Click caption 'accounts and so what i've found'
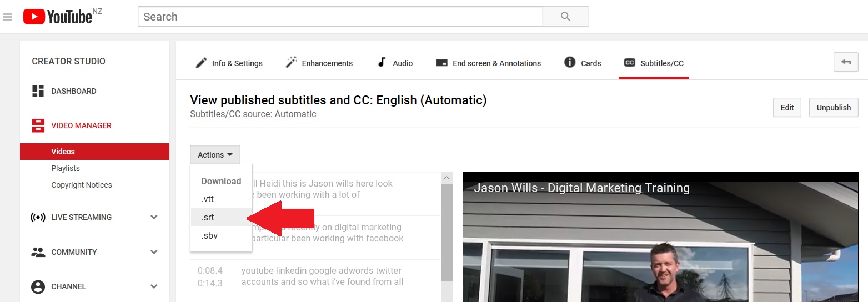This screenshot has height=302, width=868. pos(322,282)
